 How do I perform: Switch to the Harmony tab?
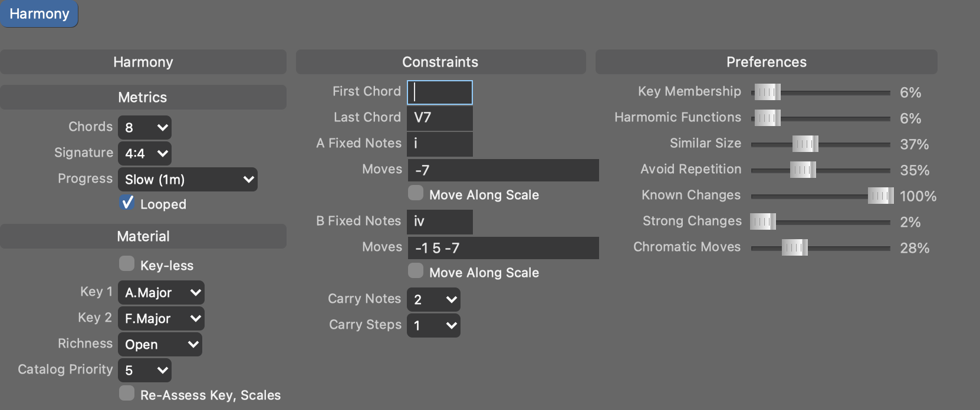pos(39,14)
